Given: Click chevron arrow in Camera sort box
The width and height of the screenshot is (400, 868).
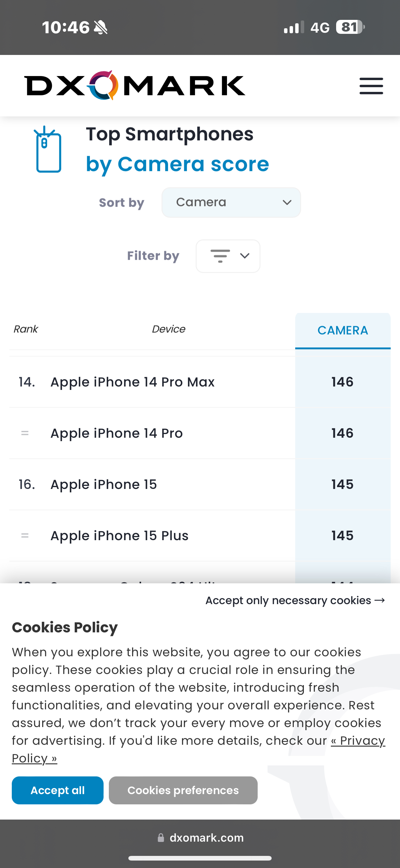Looking at the screenshot, I should pyautogui.click(x=287, y=202).
